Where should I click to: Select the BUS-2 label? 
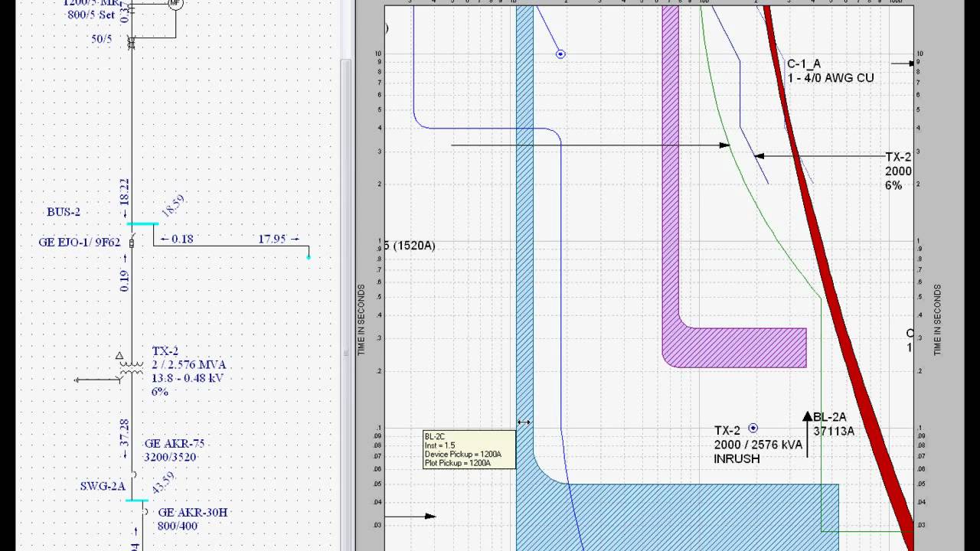tap(64, 212)
